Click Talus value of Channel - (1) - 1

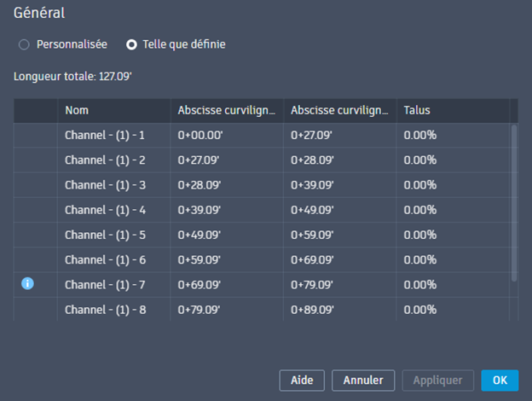click(420, 135)
